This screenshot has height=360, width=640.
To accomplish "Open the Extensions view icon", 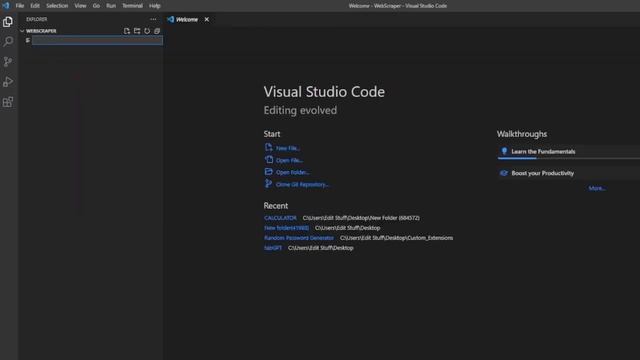I will coord(8,102).
